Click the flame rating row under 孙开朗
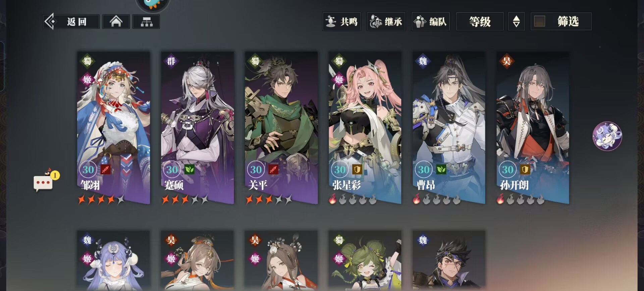Screen dimensions: 644x291 [520, 199]
